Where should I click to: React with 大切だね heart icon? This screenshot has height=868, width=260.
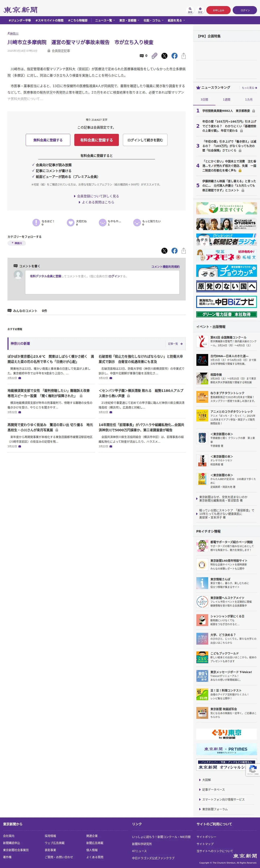pyautogui.click(x=71, y=222)
